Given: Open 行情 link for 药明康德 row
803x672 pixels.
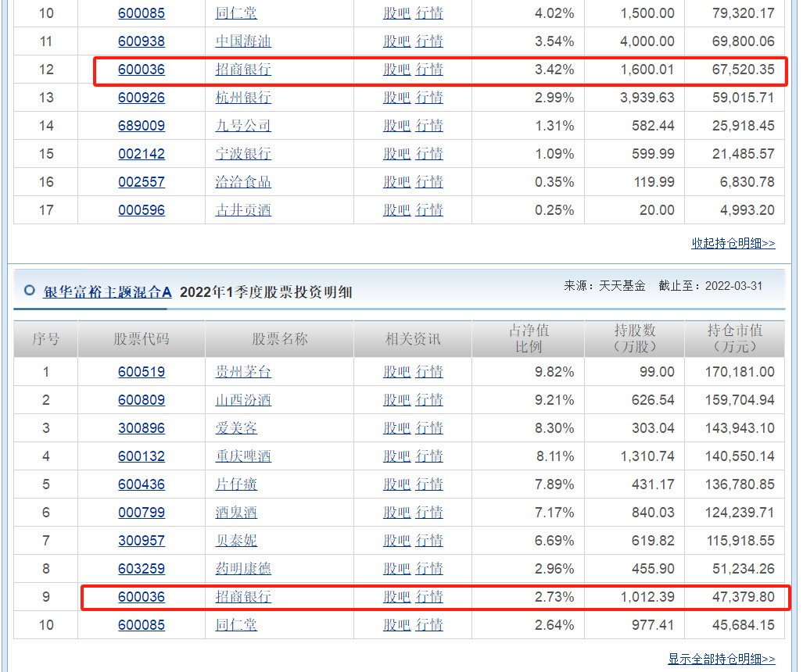Looking at the screenshot, I should [x=429, y=569].
